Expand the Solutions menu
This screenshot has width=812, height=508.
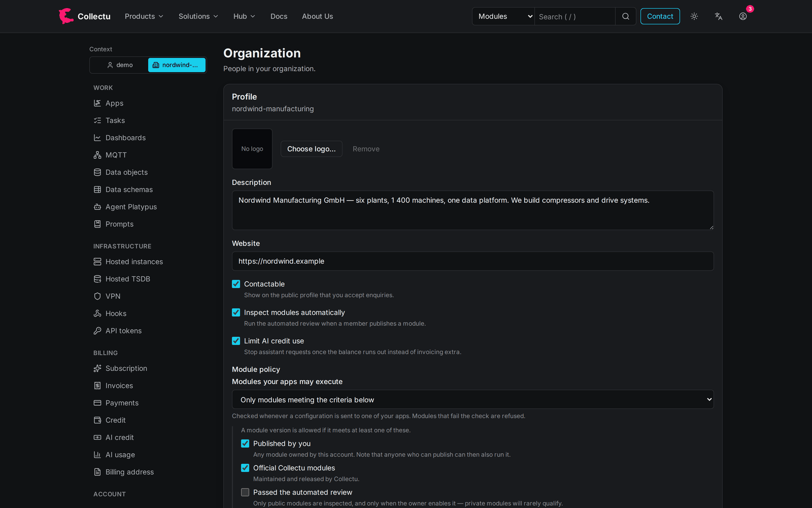[x=198, y=16]
